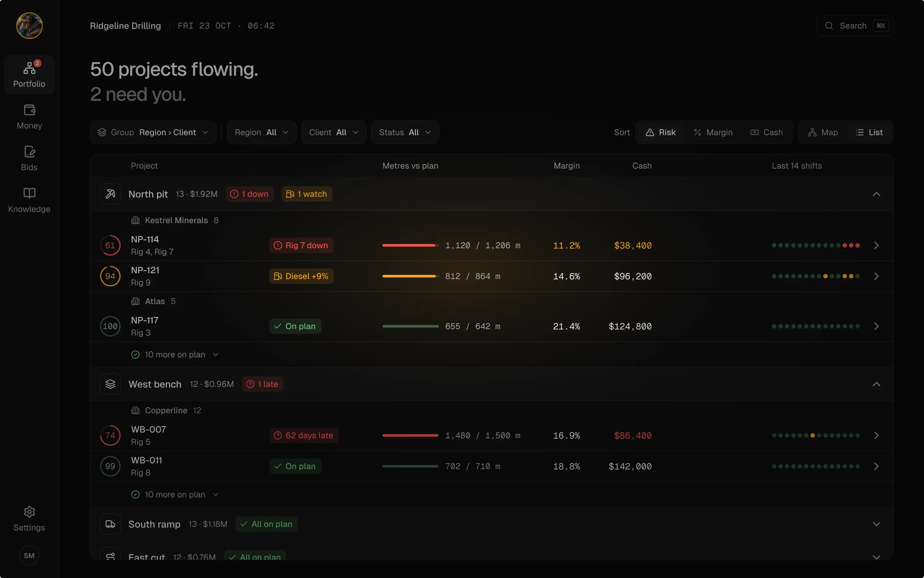Open the Client All filter dropdown

tap(334, 132)
